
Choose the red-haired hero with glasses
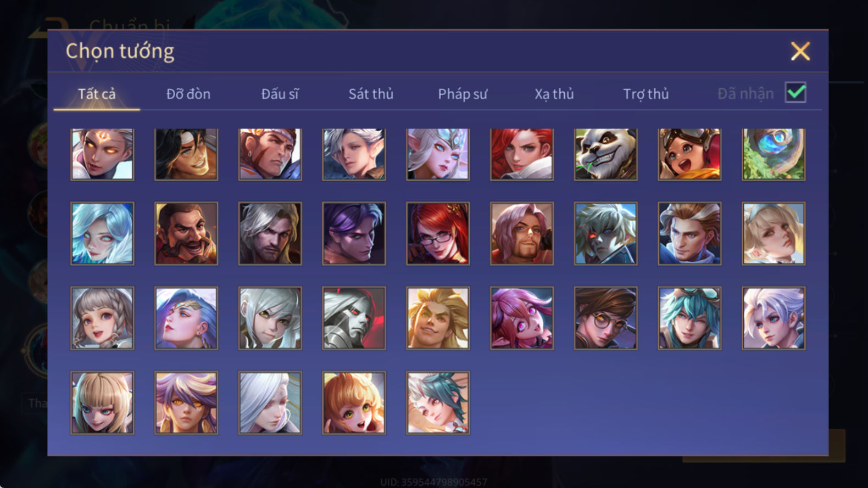point(438,233)
